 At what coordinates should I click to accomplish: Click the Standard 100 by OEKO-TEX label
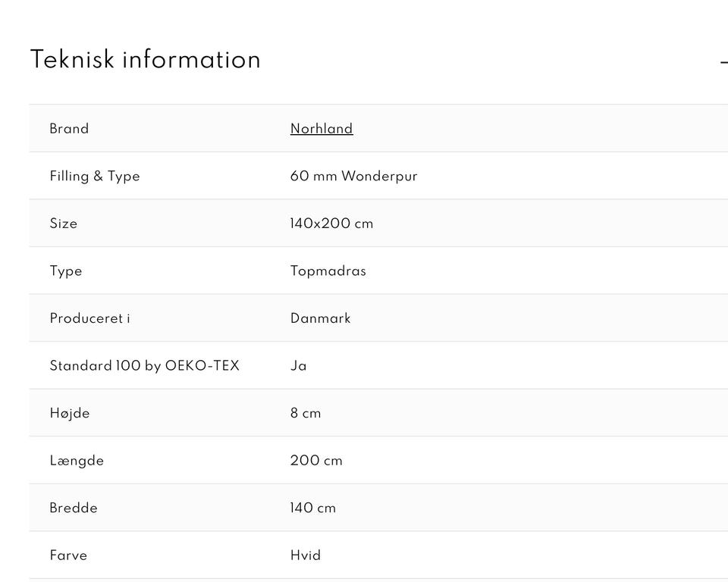click(144, 366)
